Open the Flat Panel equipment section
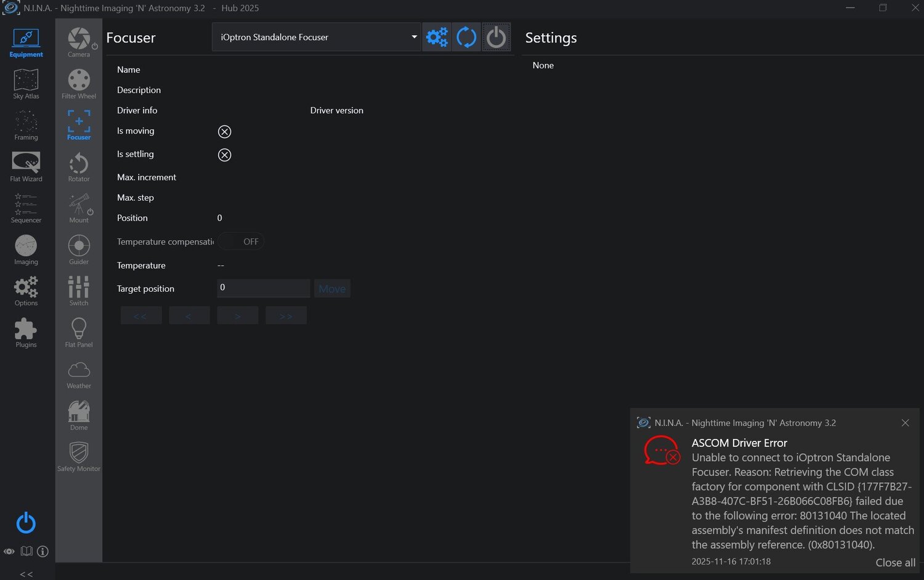924x580 pixels. [x=79, y=332]
